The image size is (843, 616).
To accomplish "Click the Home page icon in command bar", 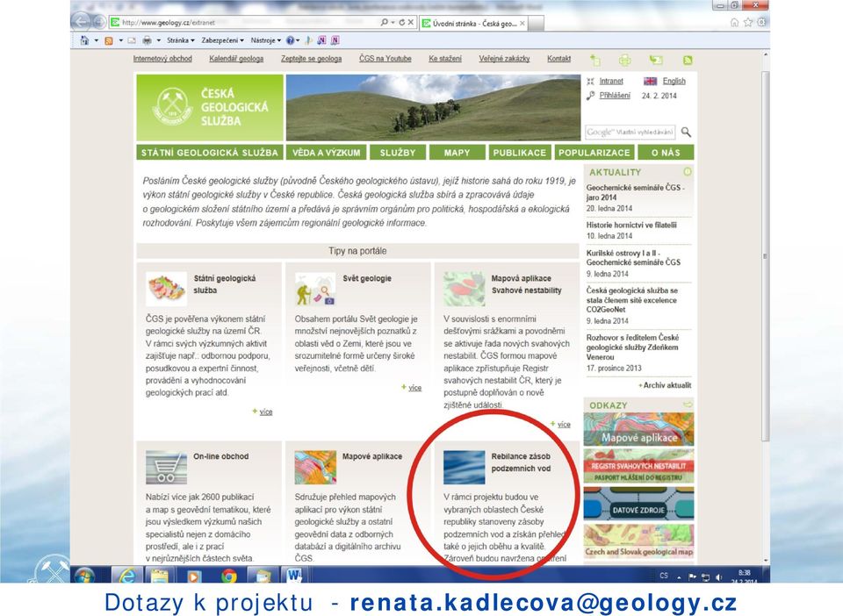I will tap(84, 40).
